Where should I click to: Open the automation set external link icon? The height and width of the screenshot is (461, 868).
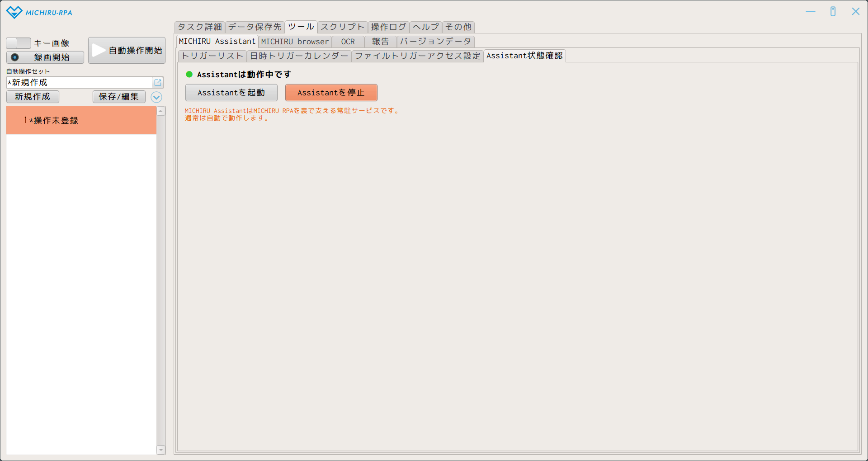158,83
